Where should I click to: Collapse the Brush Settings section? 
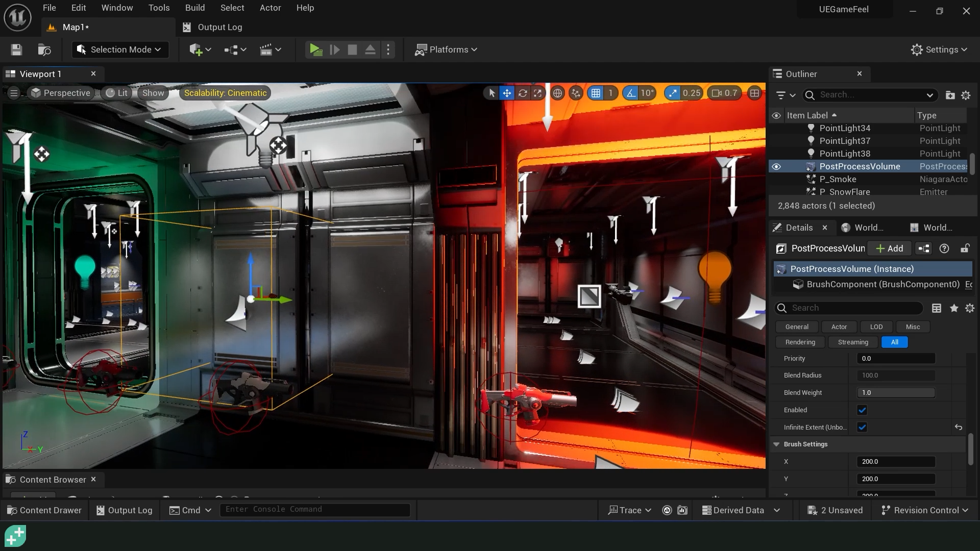coord(776,444)
